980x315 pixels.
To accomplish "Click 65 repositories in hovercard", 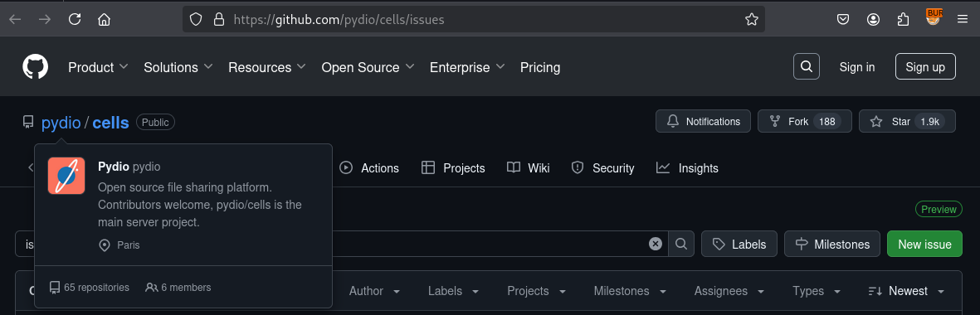I will point(90,288).
